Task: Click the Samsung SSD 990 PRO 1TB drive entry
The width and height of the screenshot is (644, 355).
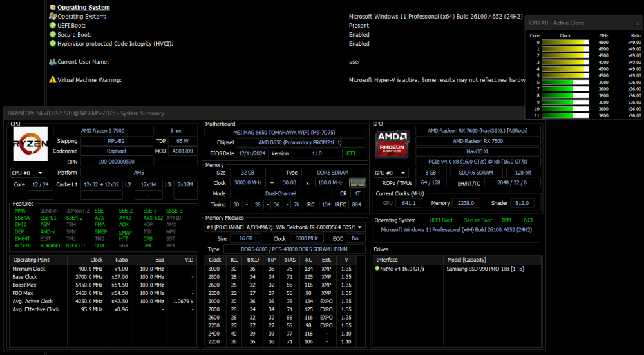Action: tap(485, 269)
